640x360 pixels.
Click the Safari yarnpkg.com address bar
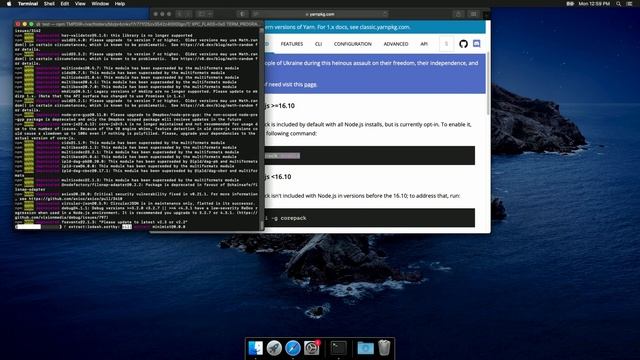click(320, 14)
